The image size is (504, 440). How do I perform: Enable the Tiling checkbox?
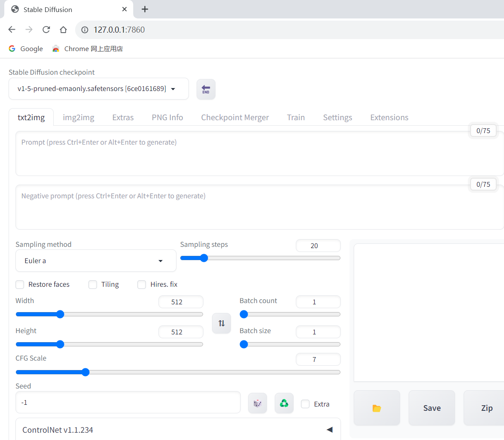[x=93, y=285]
